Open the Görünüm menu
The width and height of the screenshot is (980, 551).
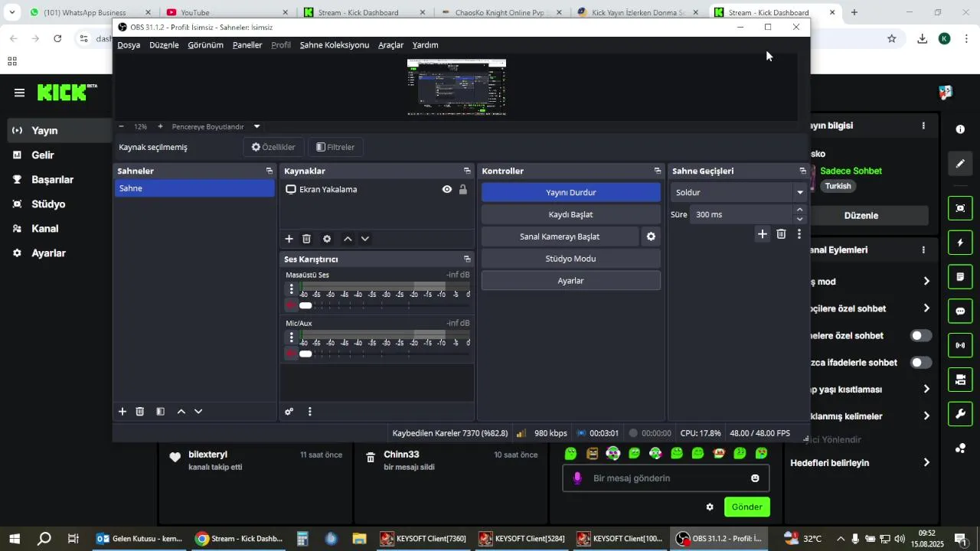coord(205,45)
